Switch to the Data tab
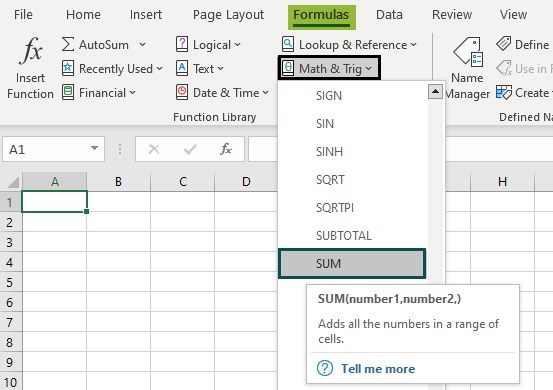The width and height of the screenshot is (553, 390). coord(389,14)
